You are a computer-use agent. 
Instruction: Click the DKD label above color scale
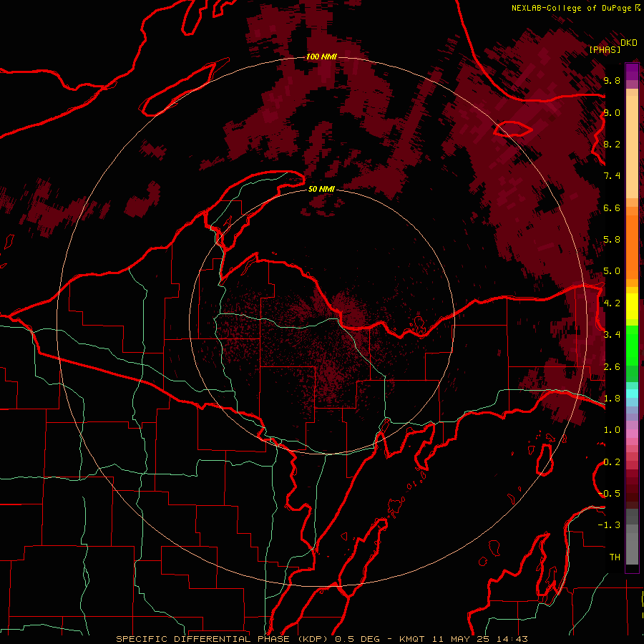point(629,43)
